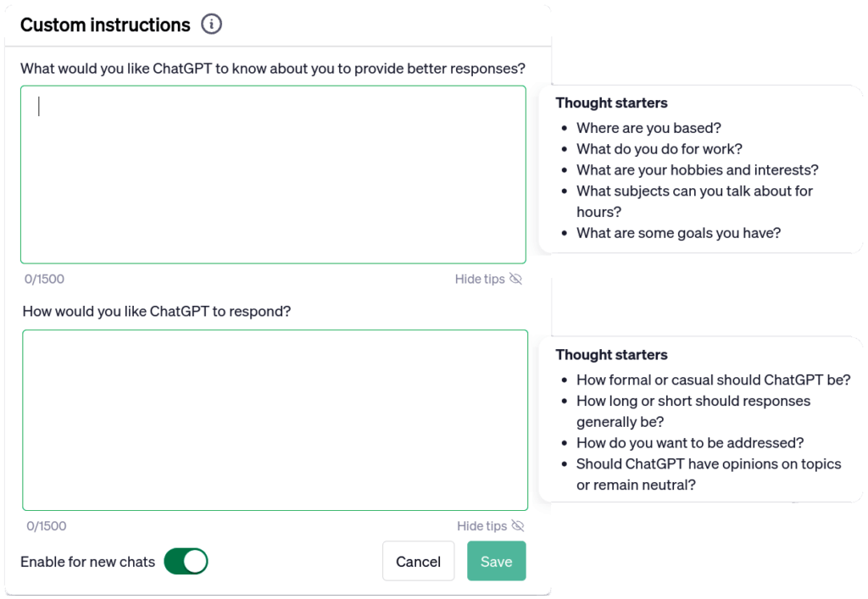Click inside the first instructions text area

click(x=273, y=174)
